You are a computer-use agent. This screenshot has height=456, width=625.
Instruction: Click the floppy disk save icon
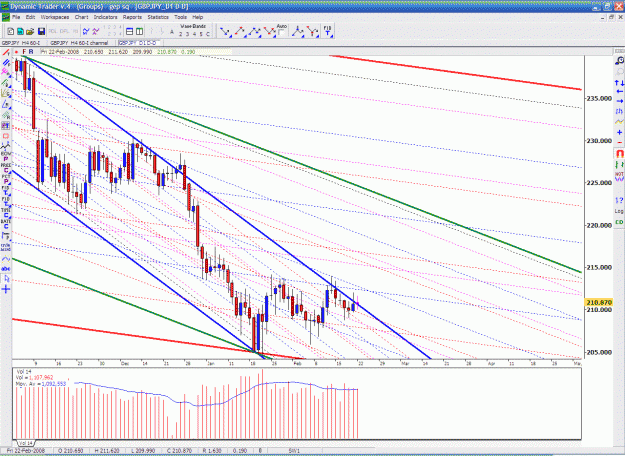coord(41,31)
